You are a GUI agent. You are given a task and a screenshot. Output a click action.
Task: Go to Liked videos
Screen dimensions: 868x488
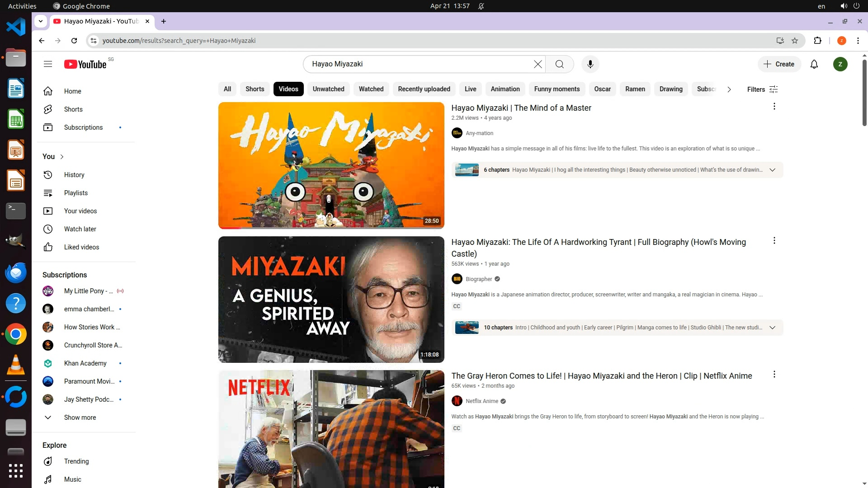coord(81,247)
